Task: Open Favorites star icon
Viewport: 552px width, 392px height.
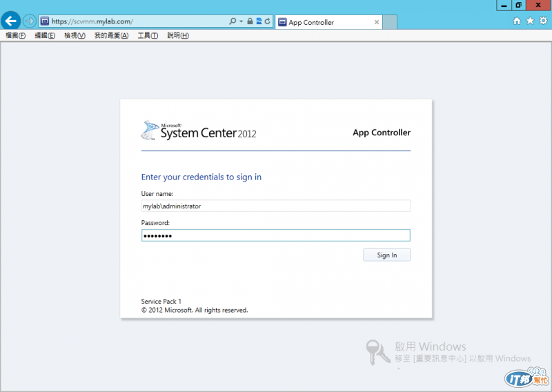Action: (x=530, y=21)
